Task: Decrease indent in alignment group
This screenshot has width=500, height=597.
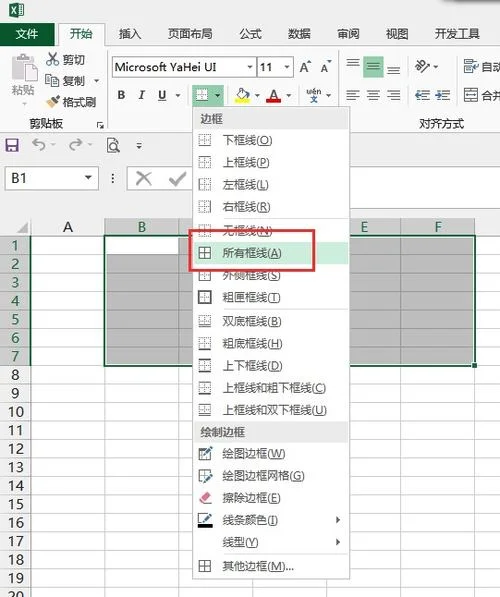Action: pyautogui.click(x=422, y=95)
